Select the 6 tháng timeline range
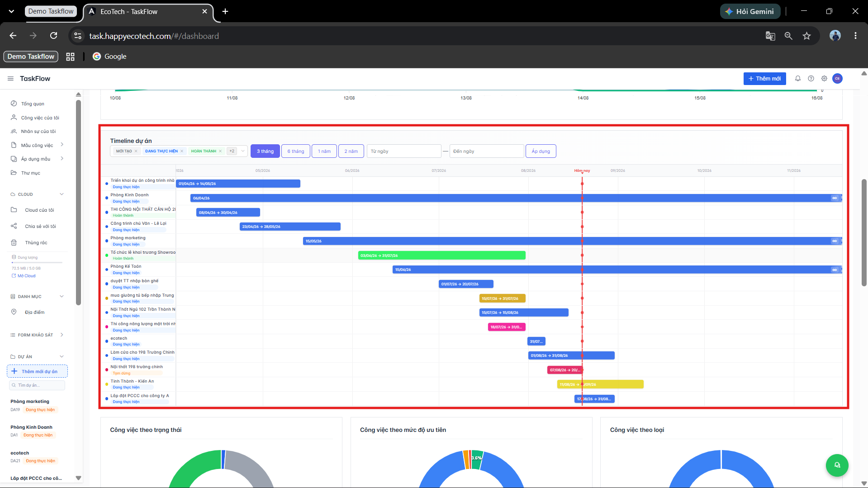The width and height of the screenshot is (868, 488). point(296,151)
